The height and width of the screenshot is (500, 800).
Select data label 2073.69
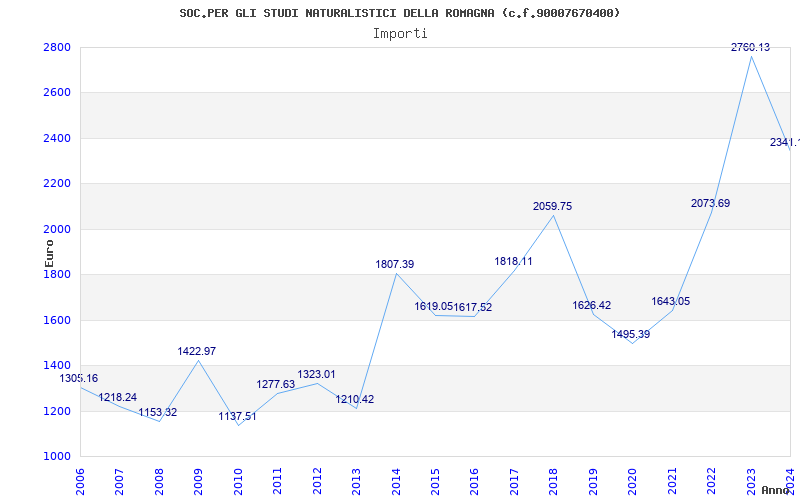click(710, 203)
